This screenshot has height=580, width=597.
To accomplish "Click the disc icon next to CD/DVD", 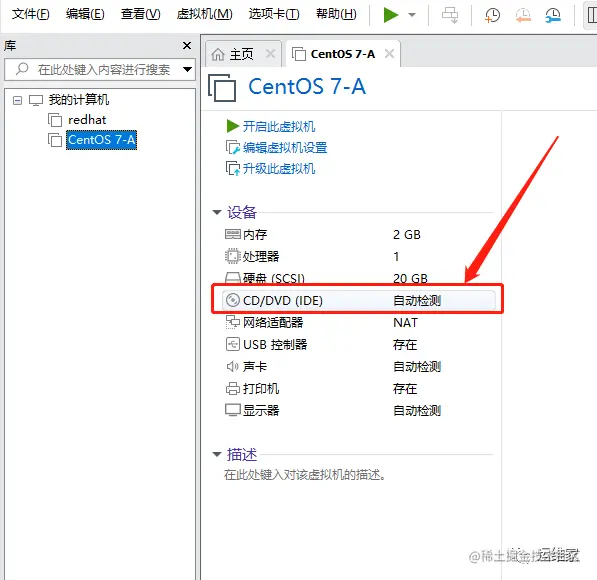I will 233,300.
